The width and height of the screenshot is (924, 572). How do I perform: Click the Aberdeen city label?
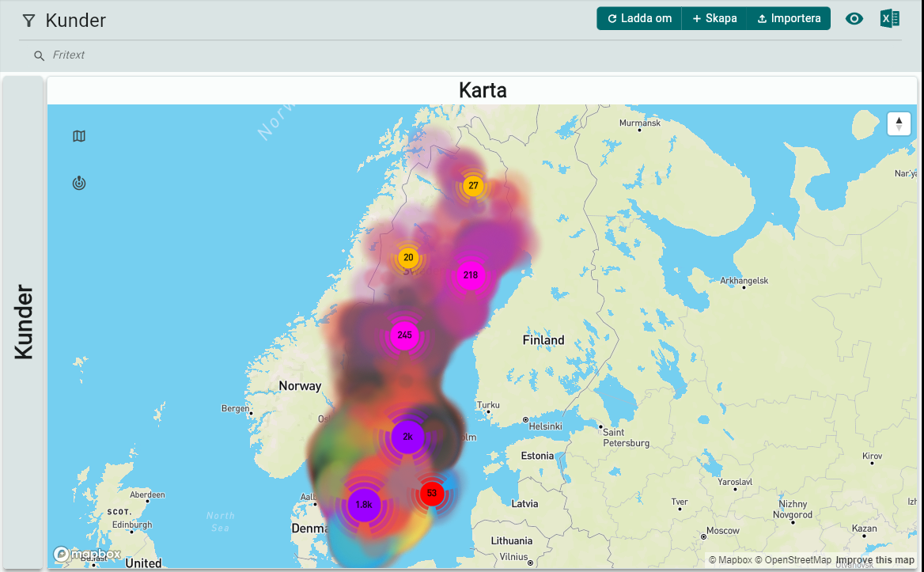point(147,494)
